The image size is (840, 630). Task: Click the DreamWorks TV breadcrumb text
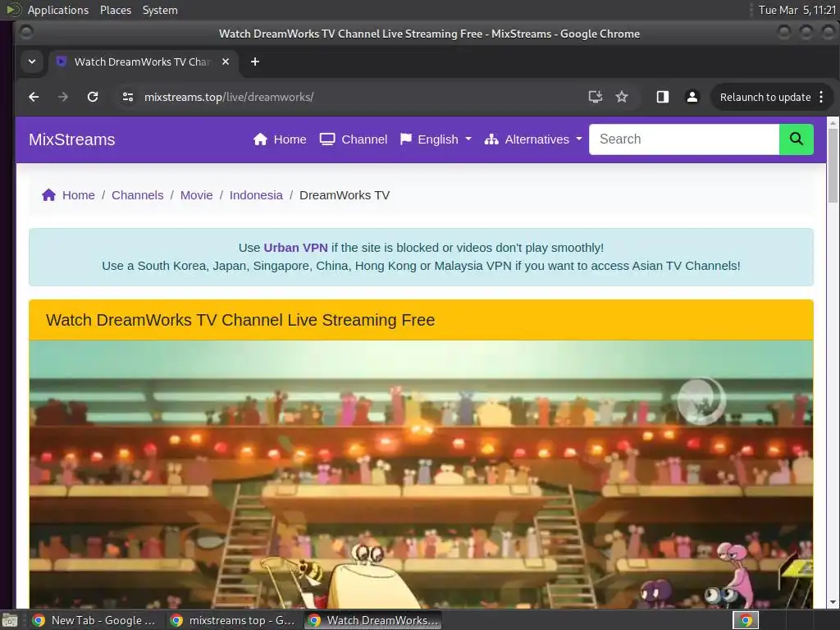(345, 195)
